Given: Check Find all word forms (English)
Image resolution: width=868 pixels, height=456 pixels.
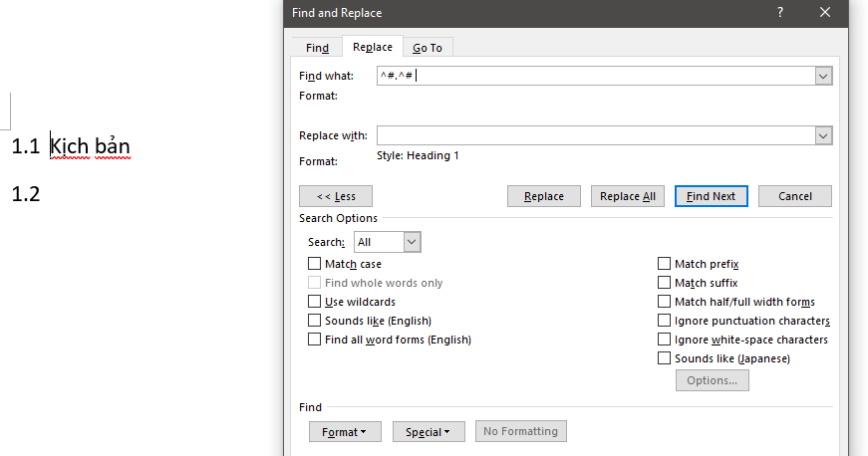Looking at the screenshot, I should pyautogui.click(x=315, y=340).
